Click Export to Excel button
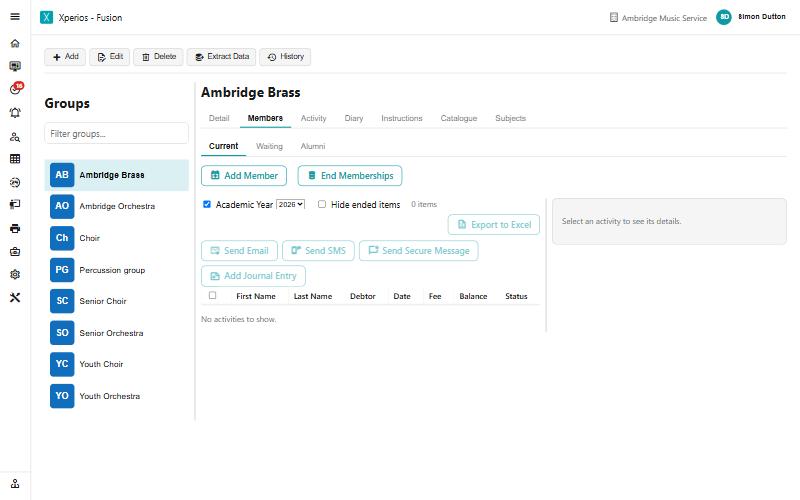Viewport: 800px width, 500px height. pos(494,224)
